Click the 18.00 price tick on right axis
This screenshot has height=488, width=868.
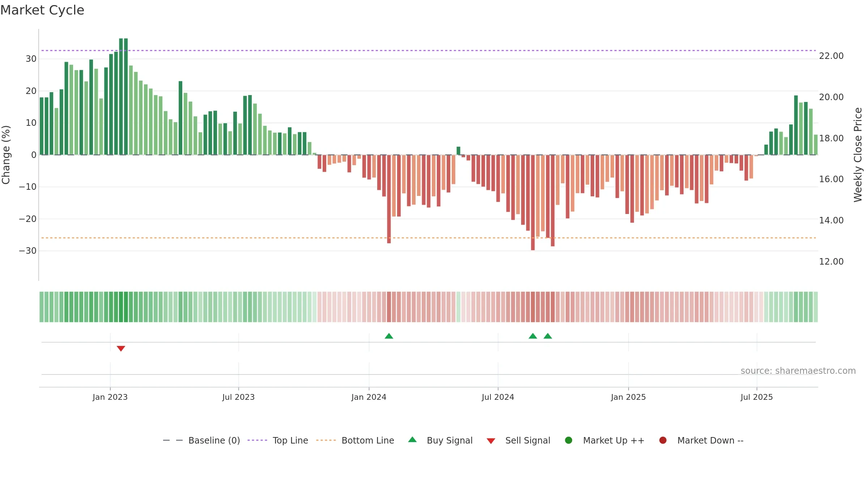(x=831, y=138)
